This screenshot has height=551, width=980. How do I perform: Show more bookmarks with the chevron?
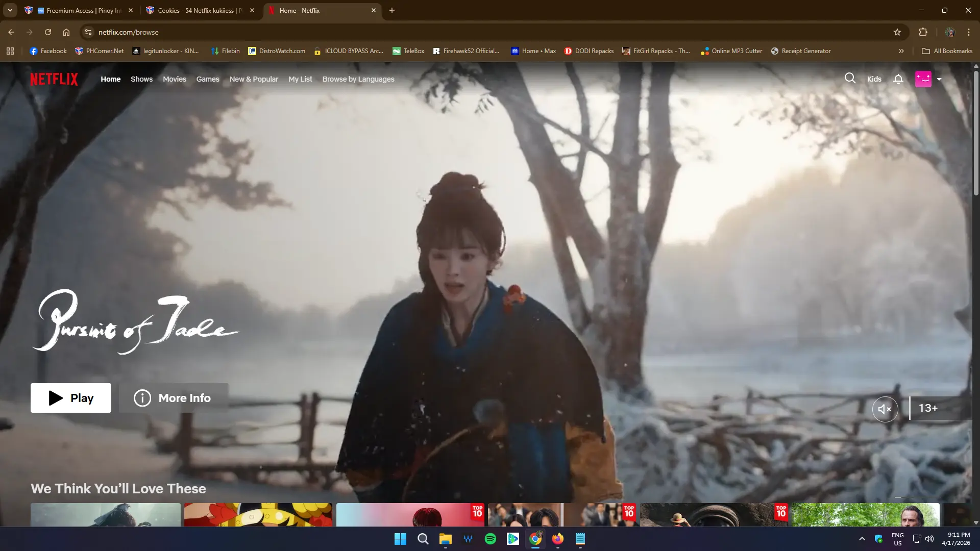pyautogui.click(x=901, y=51)
